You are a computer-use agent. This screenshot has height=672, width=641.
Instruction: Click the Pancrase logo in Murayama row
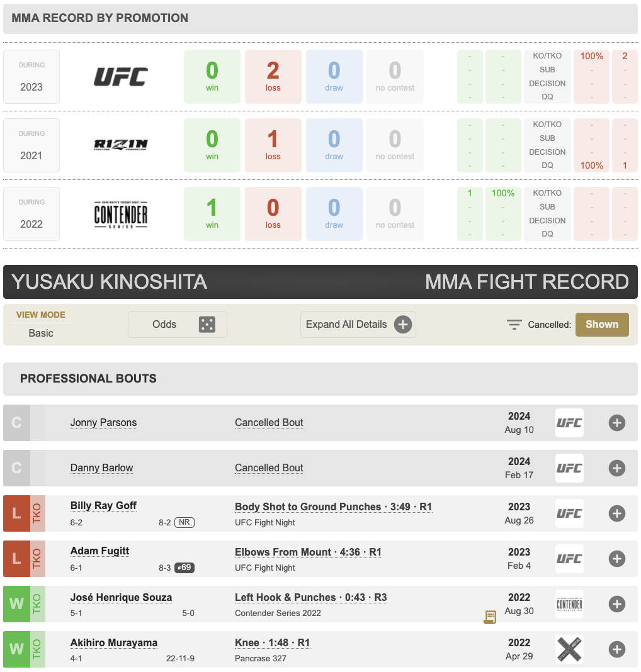point(569,649)
